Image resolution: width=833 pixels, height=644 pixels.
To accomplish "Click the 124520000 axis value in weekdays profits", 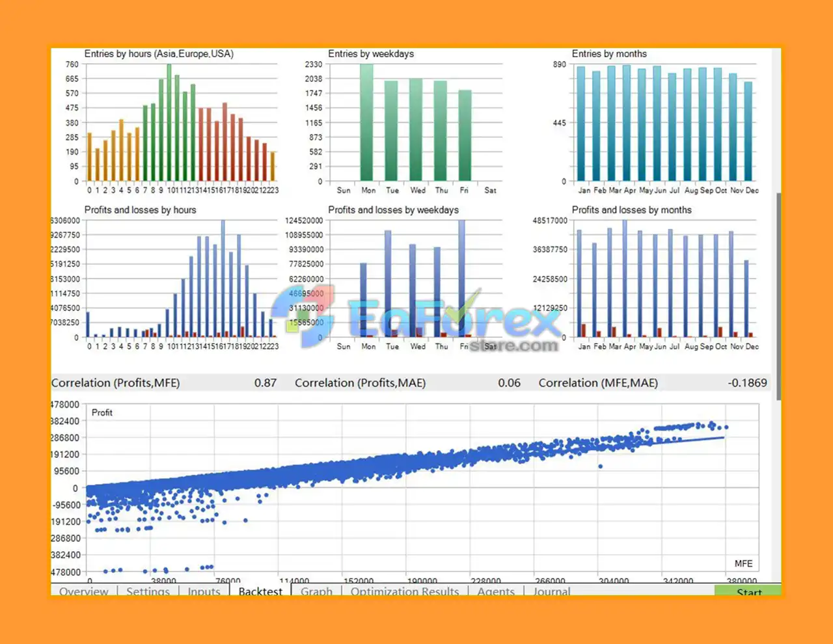I will [x=304, y=221].
